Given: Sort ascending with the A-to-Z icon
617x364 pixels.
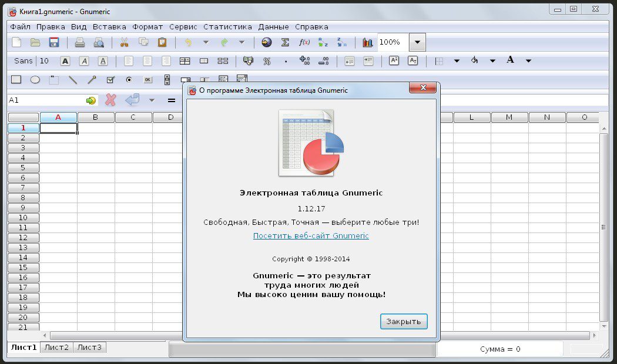Looking at the screenshot, I should pyautogui.click(x=323, y=42).
